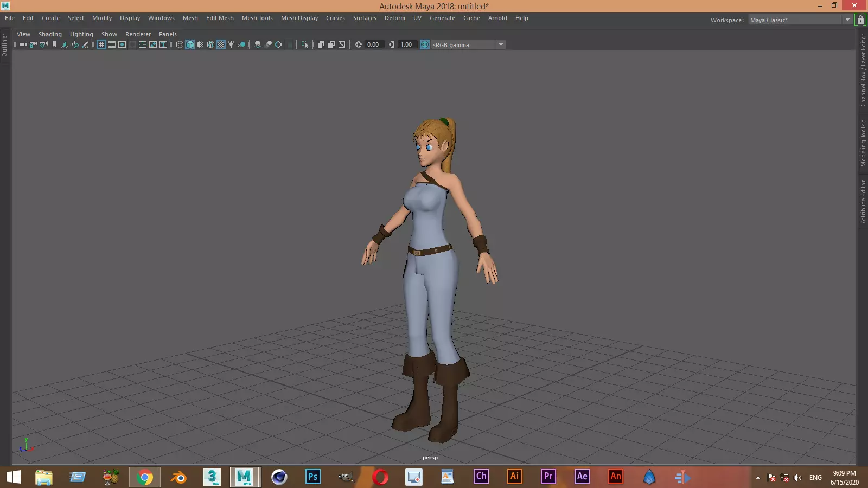The width and height of the screenshot is (868, 488).
Task: Click the Use All Lights bulb icon
Action: (231, 44)
